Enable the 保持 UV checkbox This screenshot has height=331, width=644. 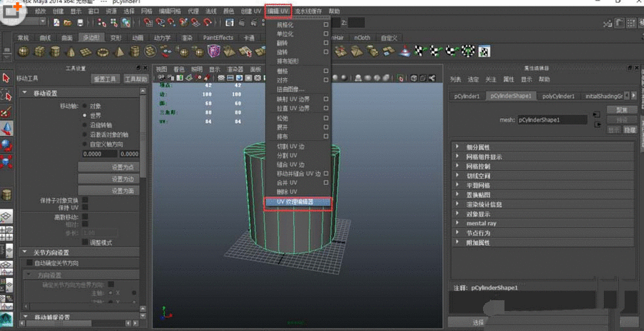(85, 208)
